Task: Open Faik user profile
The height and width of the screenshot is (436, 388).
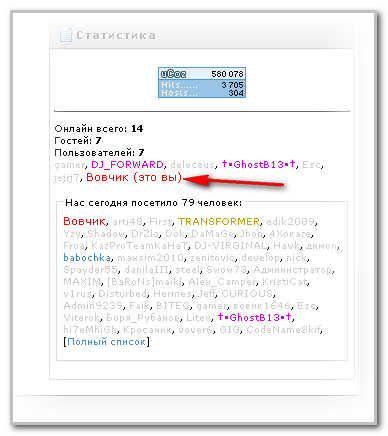Action: [139, 306]
